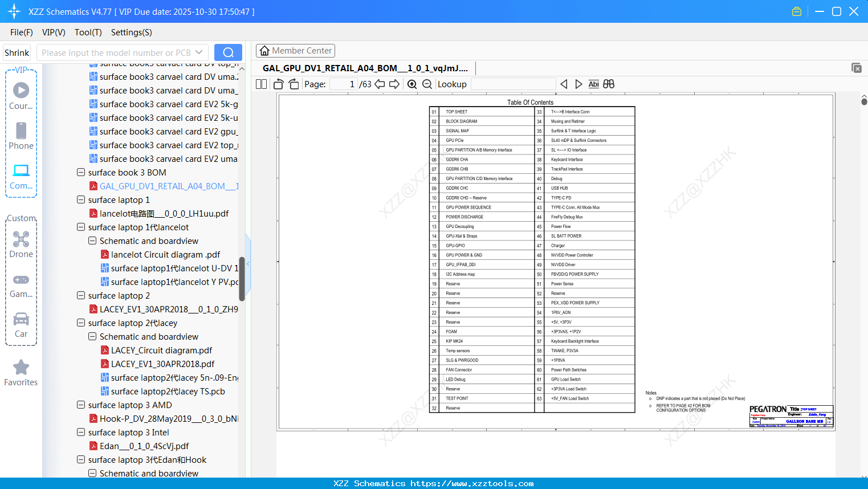Collapse the surface laptop 3 AMD folder
This screenshot has width=868, height=489.
(x=81, y=405)
